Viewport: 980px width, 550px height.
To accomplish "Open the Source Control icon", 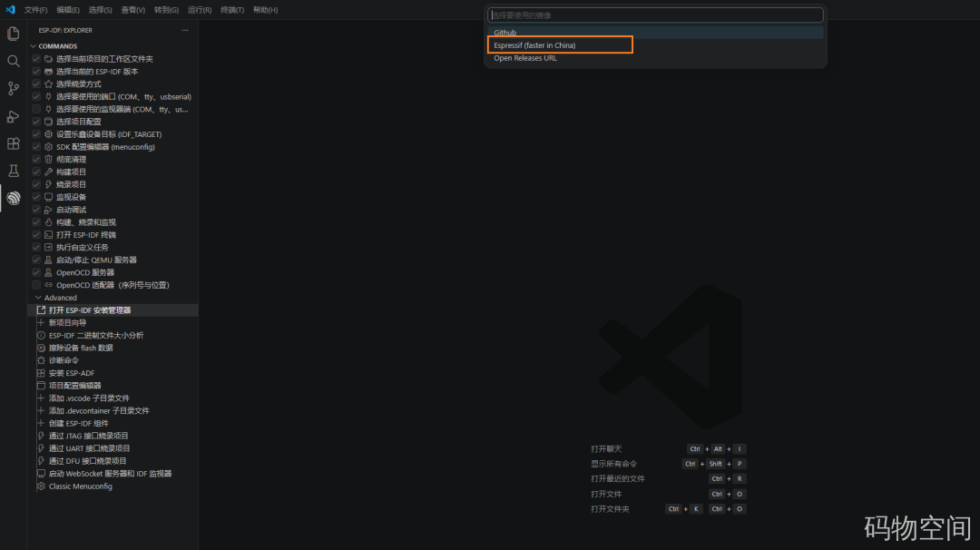I will point(13,89).
